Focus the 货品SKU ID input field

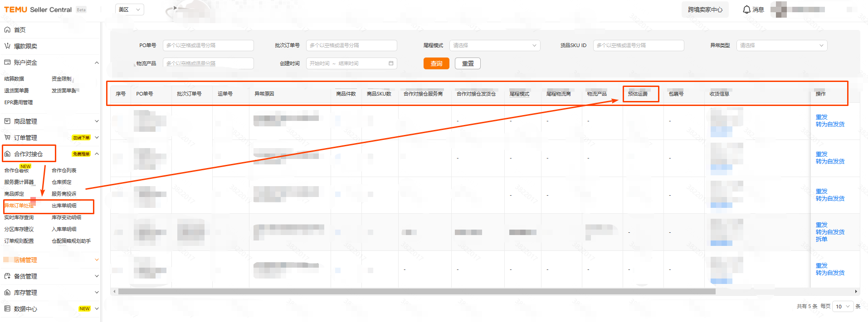tap(639, 45)
